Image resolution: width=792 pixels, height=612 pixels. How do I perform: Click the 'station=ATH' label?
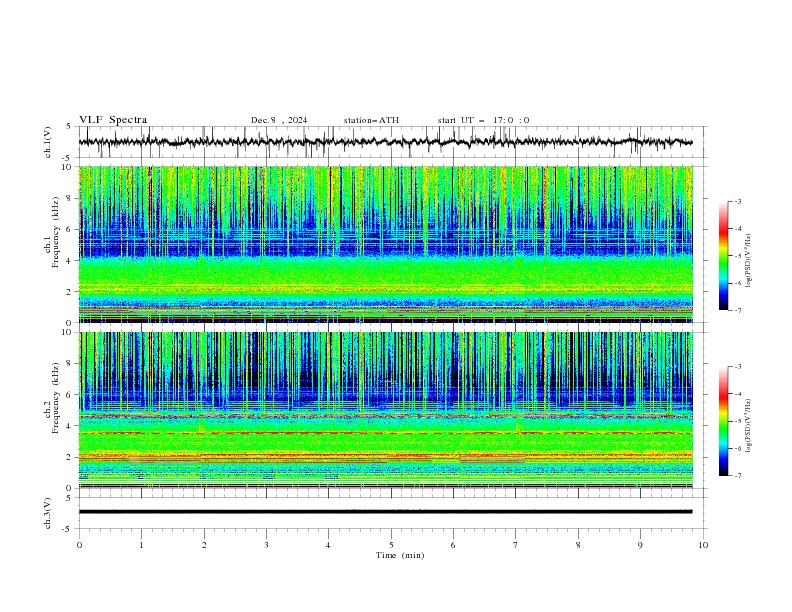click(371, 120)
